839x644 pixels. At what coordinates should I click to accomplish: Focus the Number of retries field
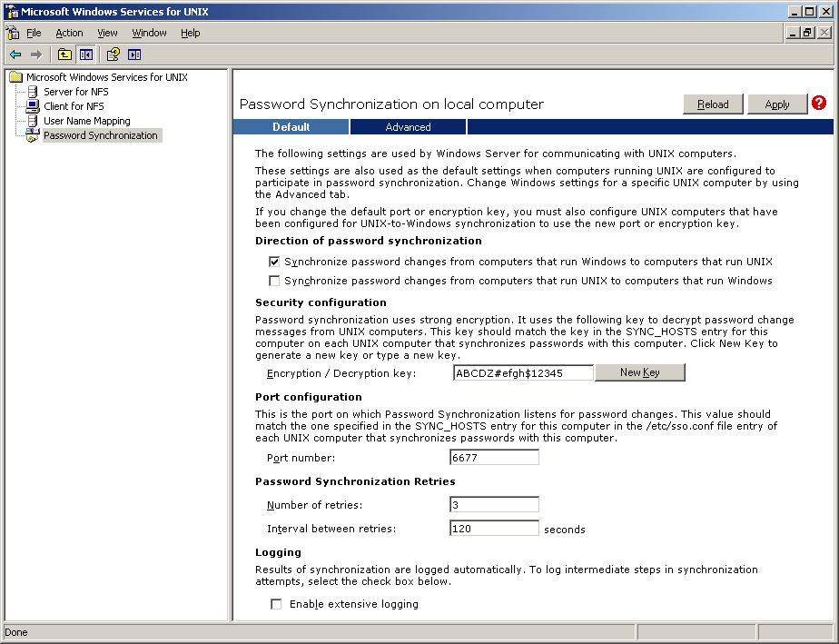point(494,505)
